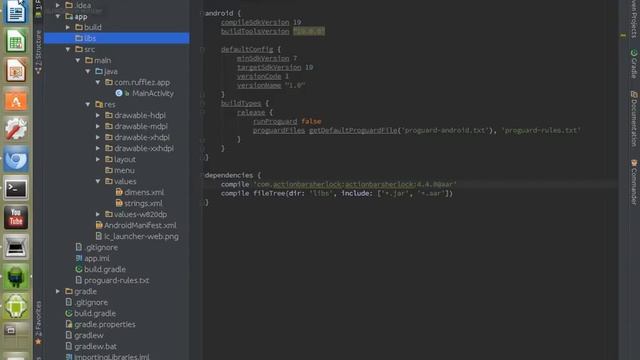Collapse the src folder

click(x=68, y=49)
